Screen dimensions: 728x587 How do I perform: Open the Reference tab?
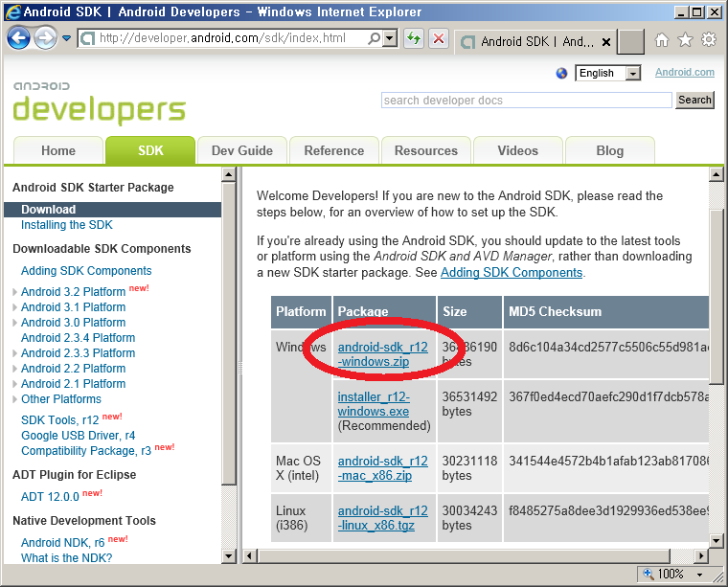point(333,150)
